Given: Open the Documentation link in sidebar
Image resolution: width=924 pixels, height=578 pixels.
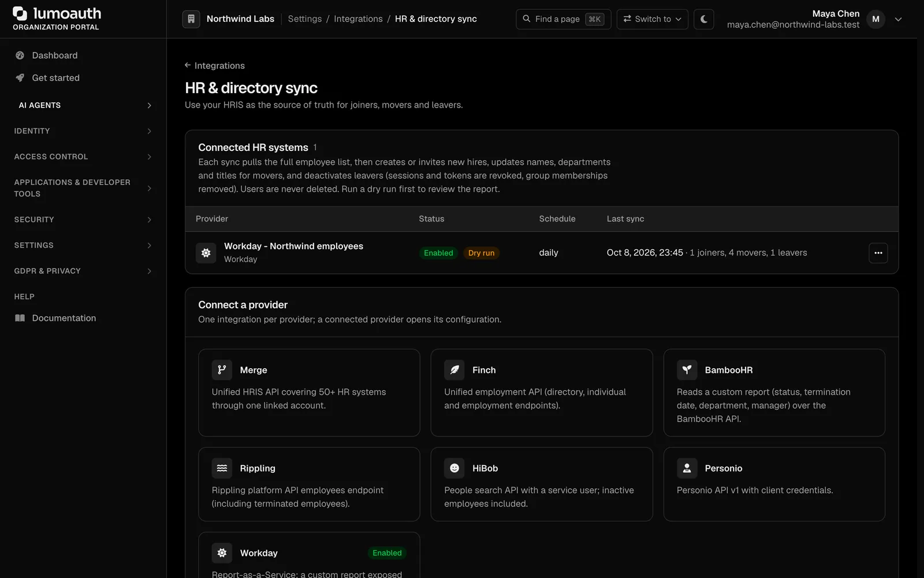Looking at the screenshot, I should 64,318.
